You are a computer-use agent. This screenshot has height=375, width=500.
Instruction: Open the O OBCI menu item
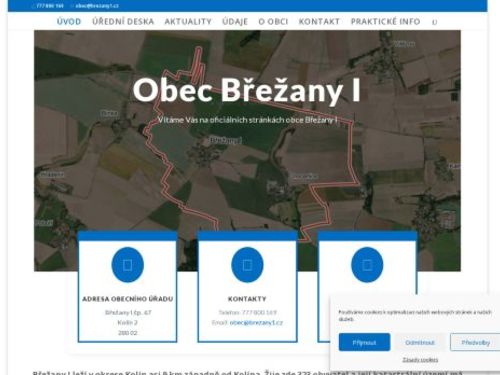click(273, 22)
